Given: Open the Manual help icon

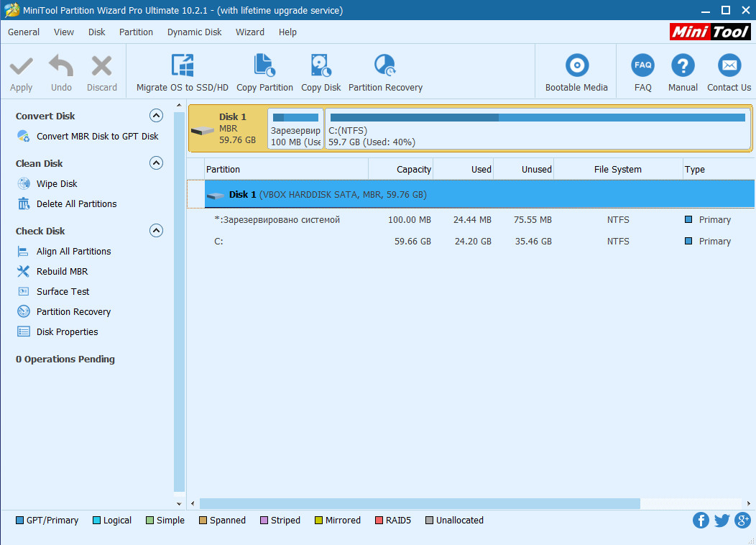Looking at the screenshot, I should pyautogui.click(x=683, y=65).
